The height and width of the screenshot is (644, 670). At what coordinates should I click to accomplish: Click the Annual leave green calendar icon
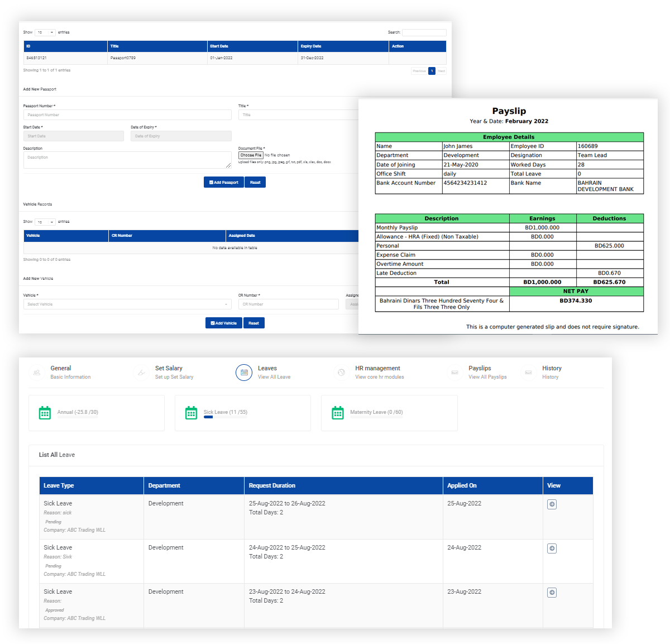pos(45,413)
